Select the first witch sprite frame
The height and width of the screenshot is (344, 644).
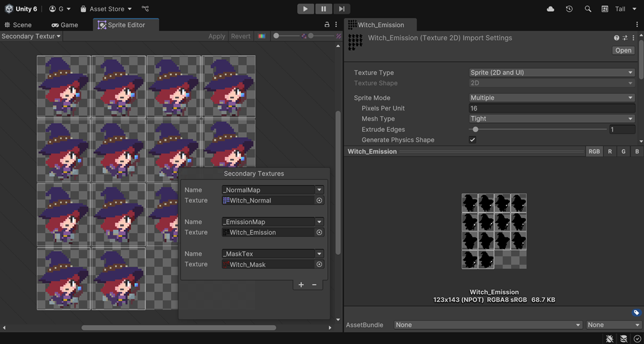(x=64, y=87)
